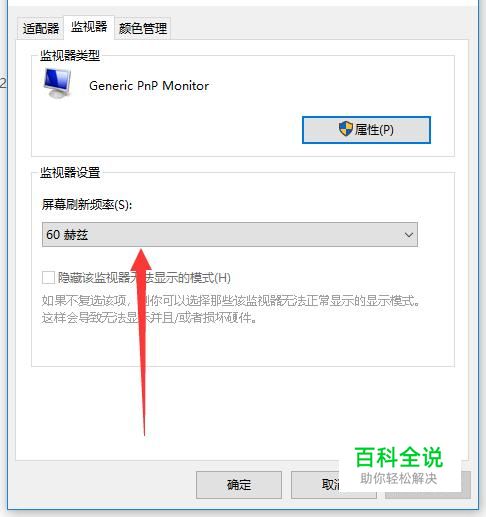Click the 助你轻松解决 watermark subtitle

399,478
